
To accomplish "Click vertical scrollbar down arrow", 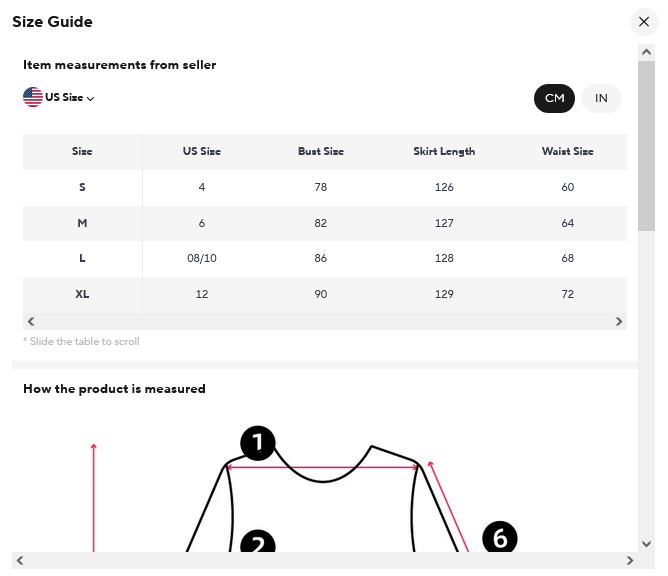I will tap(646, 544).
